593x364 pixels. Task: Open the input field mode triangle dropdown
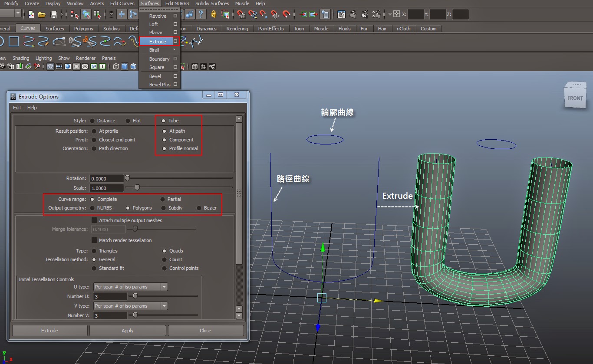coord(390,14)
